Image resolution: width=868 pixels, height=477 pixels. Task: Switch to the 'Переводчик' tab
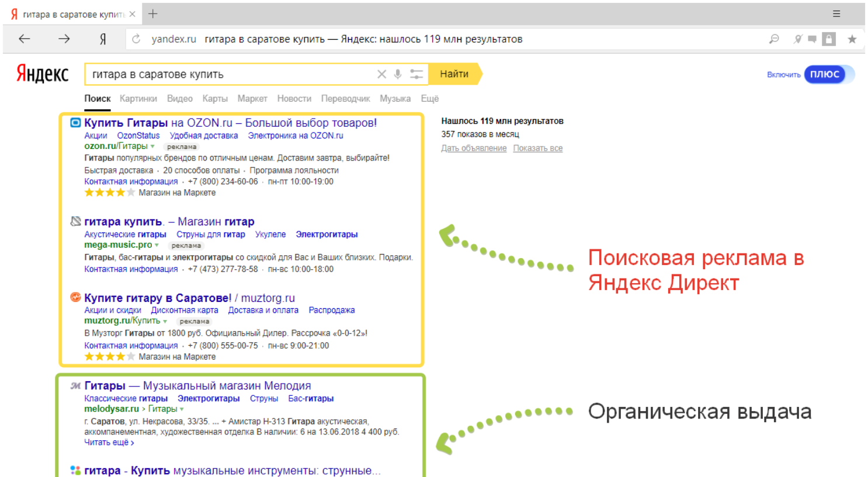(346, 99)
